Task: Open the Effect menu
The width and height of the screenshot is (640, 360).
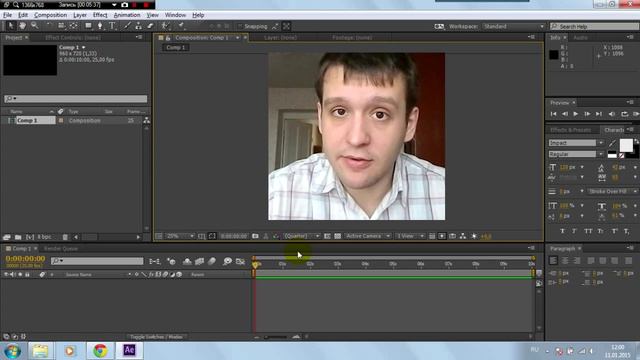Action: [100, 15]
